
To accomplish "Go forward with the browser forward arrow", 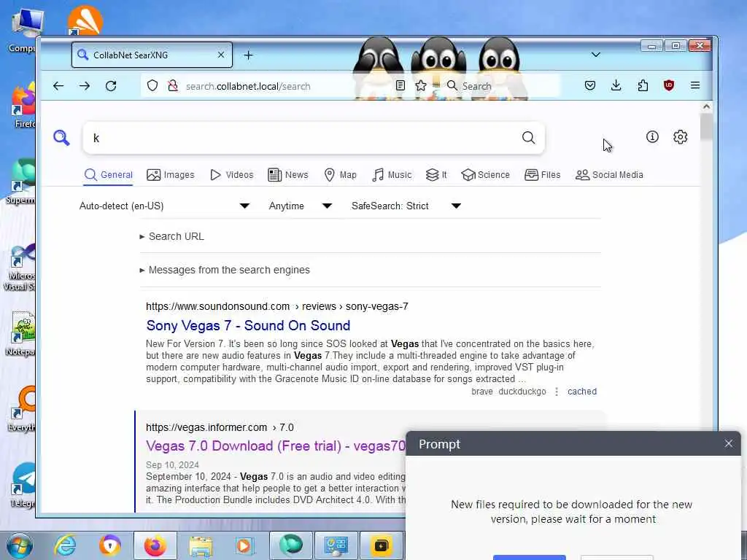I will pos(85,86).
